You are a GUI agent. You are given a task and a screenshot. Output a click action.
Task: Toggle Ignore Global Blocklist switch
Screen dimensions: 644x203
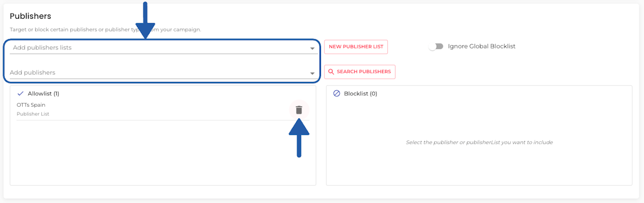click(436, 46)
